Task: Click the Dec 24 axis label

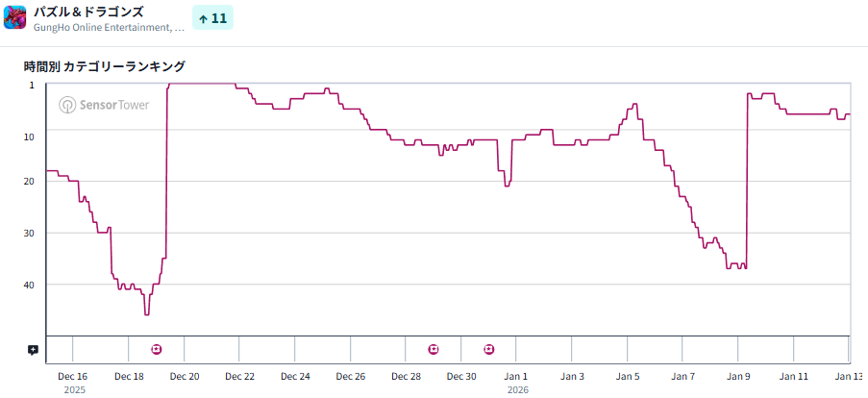Action: click(x=295, y=377)
